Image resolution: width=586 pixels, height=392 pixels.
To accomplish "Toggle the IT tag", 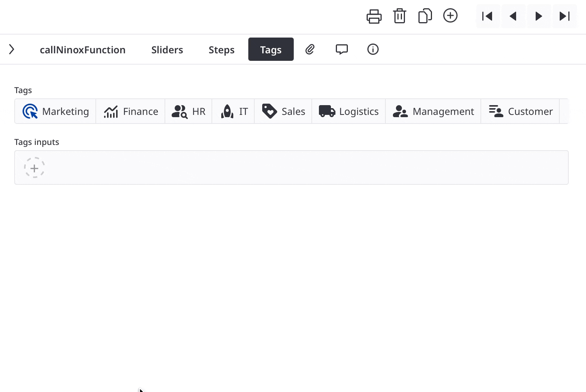I will pyautogui.click(x=233, y=111).
